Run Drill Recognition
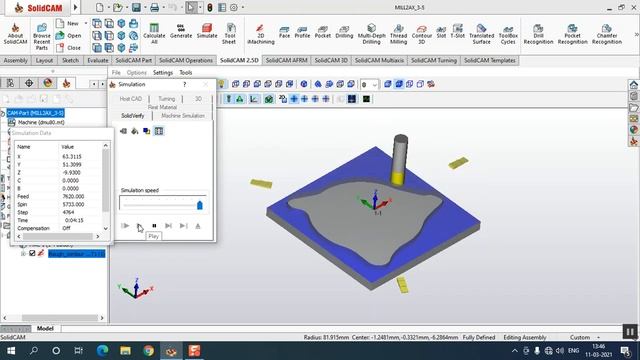The height and width of the screenshot is (360, 640). (x=538, y=34)
